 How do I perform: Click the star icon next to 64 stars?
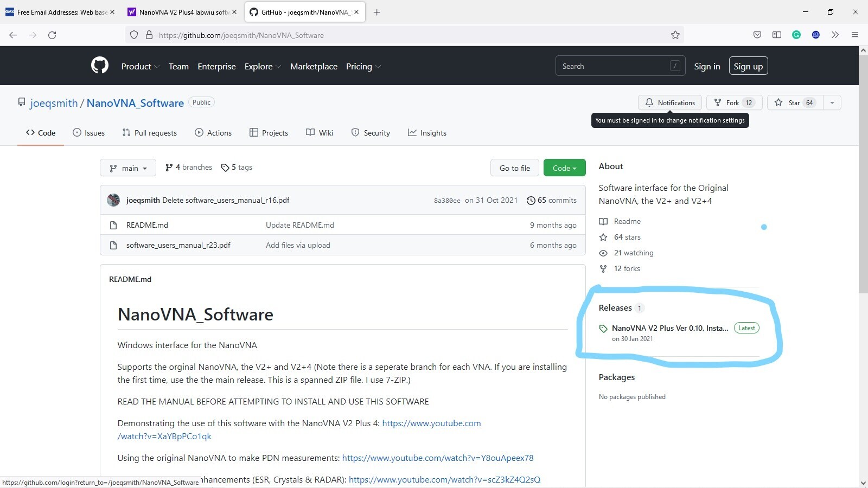pyautogui.click(x=603, y=237)
